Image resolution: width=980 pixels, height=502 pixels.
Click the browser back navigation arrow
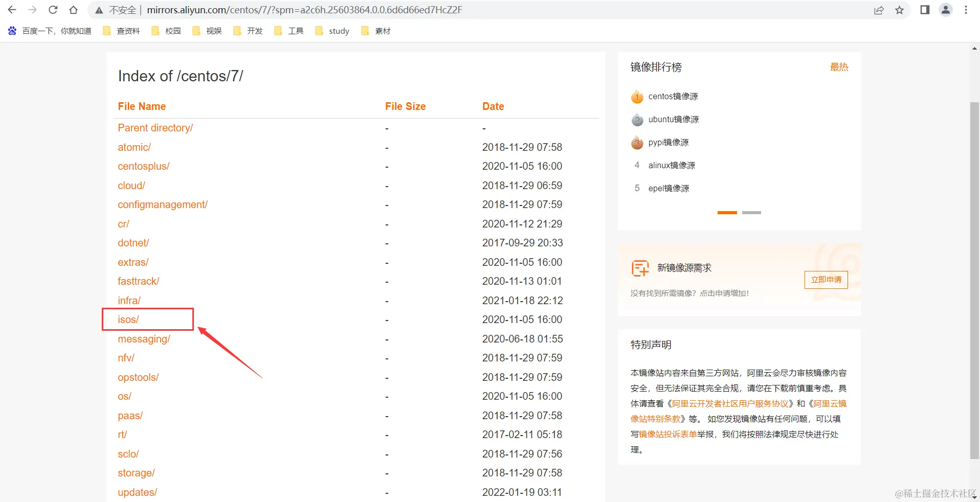point(11,9)
